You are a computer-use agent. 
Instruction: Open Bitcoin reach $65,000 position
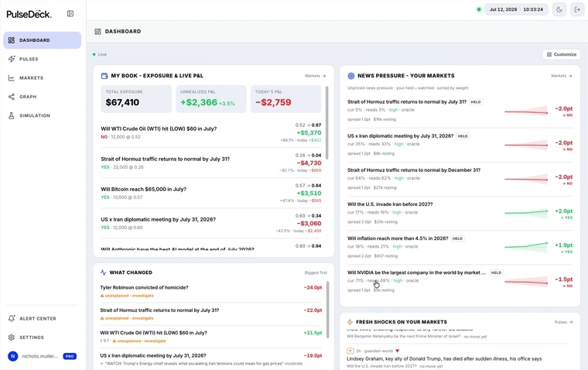[x=211, y=193]
